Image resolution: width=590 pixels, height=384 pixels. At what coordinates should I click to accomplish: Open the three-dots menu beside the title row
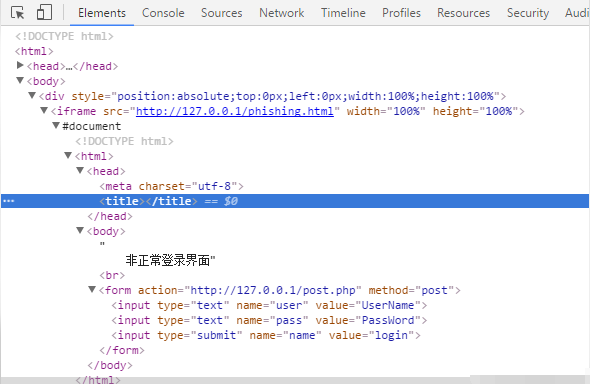8,201
